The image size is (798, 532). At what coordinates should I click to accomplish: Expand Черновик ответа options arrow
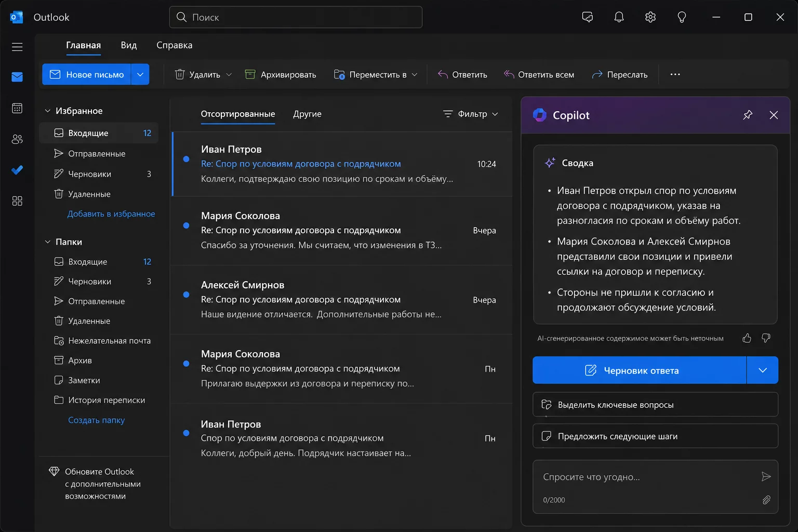click(762, 370)
